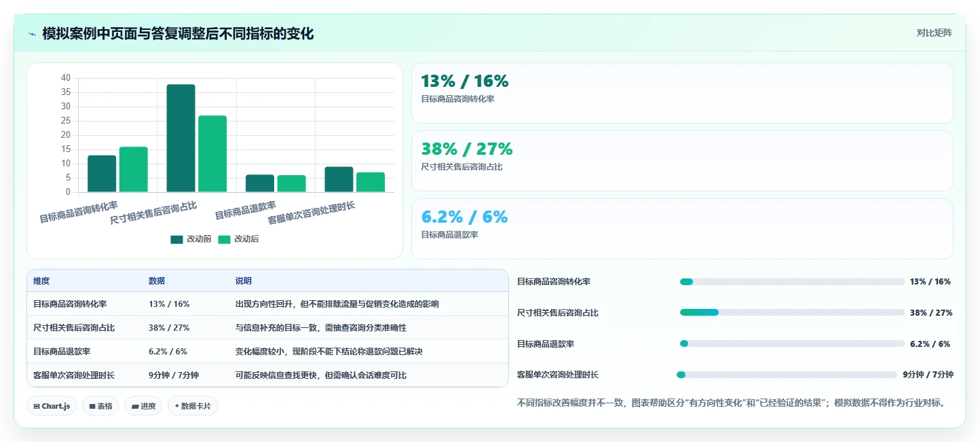
Task: Click the 改动后 bar for 目标商品退款率
Action: pos(291,183)
